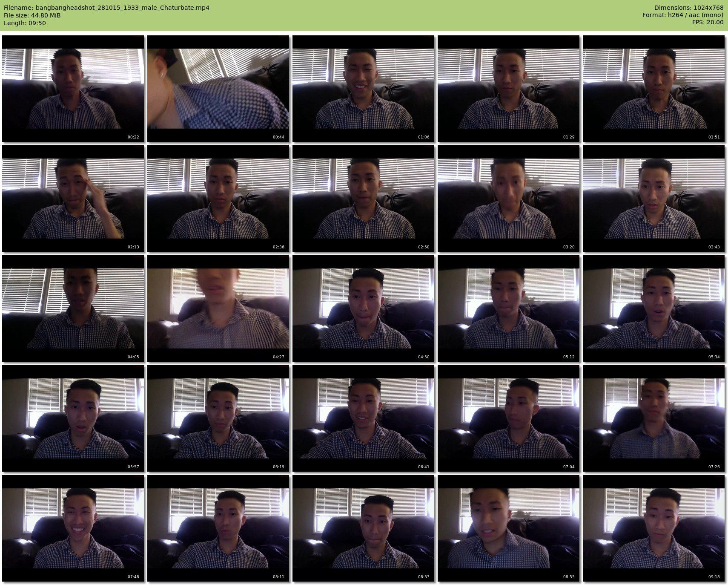Select the frame timestamped 03:20
The height and width of the screenshot is (585, 728).
(509, 199)
